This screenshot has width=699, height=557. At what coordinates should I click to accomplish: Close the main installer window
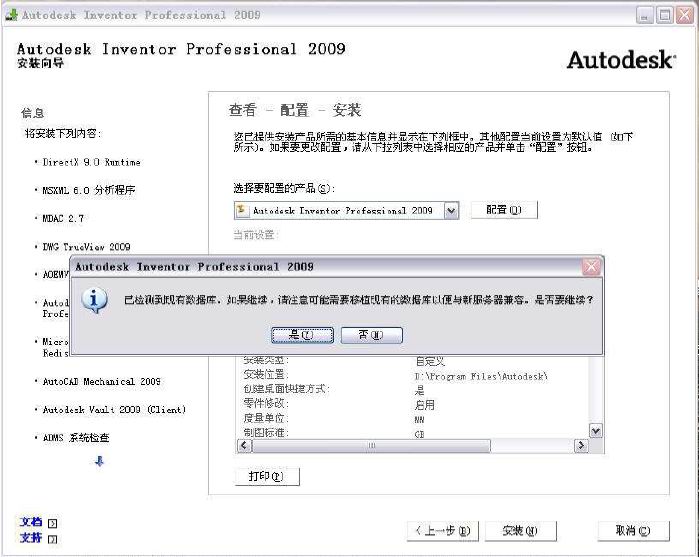click(685, 16)
